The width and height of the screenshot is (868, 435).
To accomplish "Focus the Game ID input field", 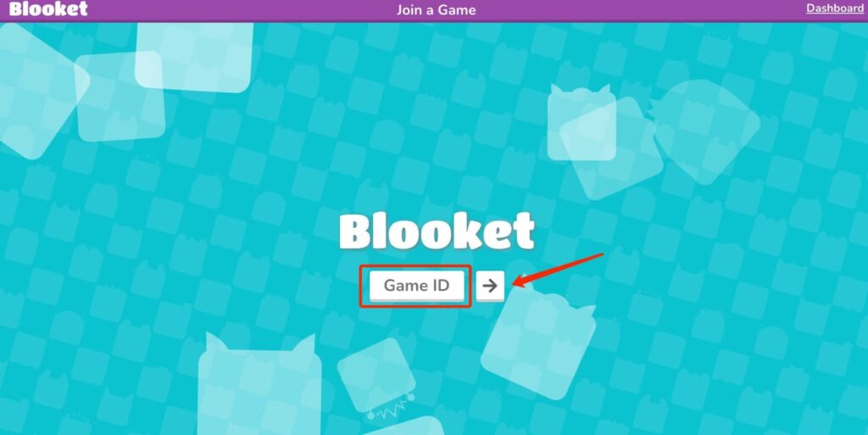I will tap(416, 286).
